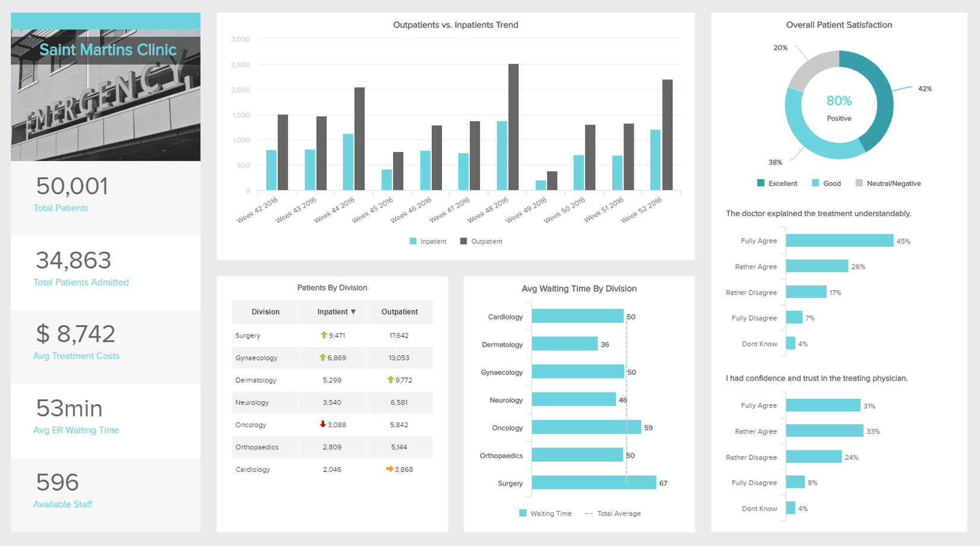Click the Total Patients label
This screenshot has width=980, height=546.
[61, 208]
